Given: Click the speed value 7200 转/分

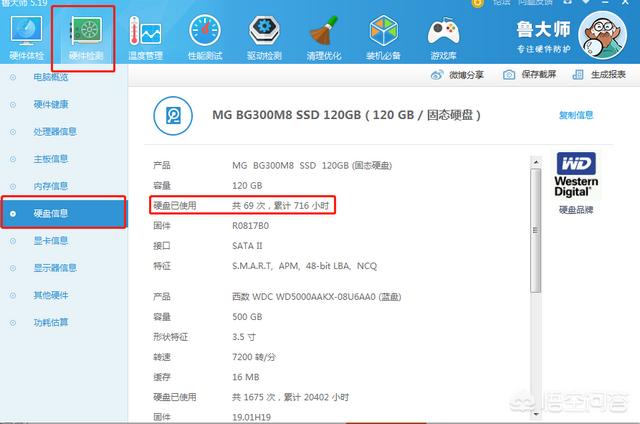Looking at the screenshot, I should pyautogui.click(x=253, y=357).
